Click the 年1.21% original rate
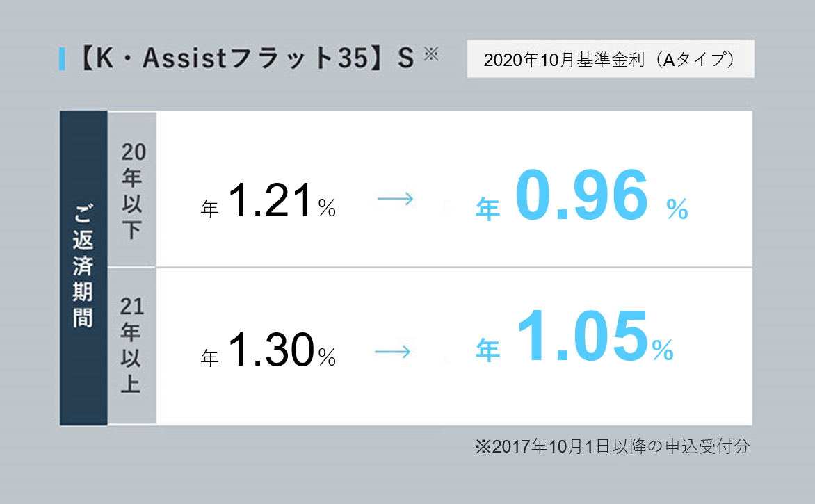 268,201
